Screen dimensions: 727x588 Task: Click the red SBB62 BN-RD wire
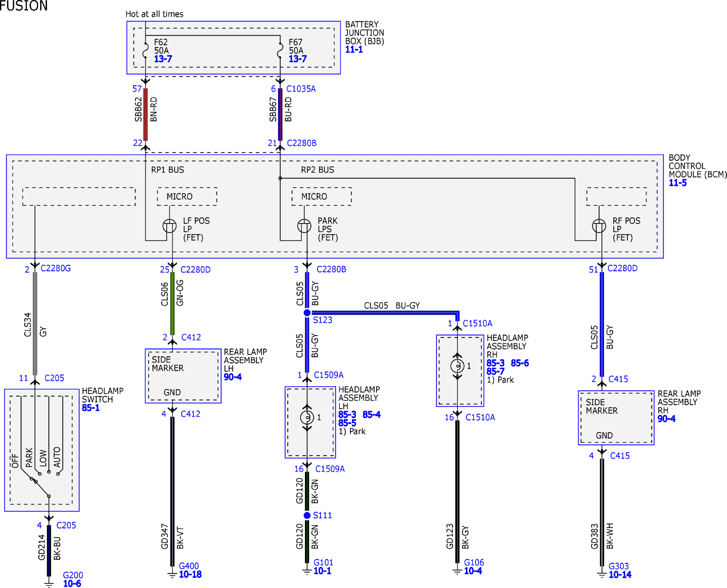click(145, 115)
